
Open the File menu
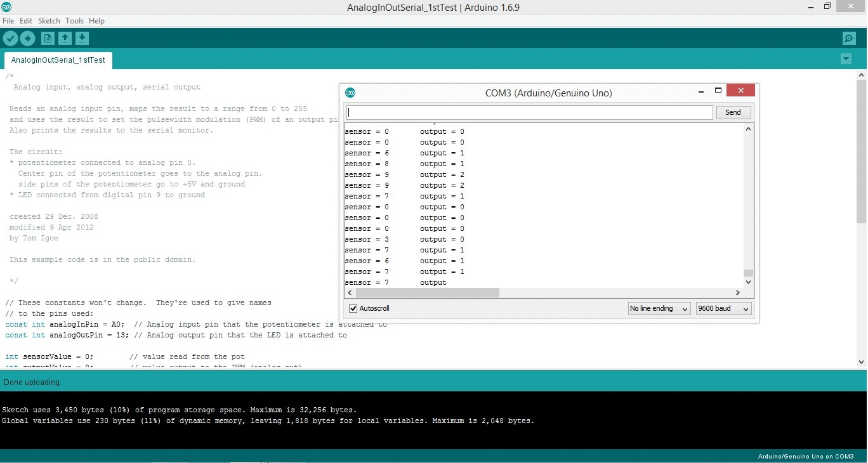click(x=8, y=21)
